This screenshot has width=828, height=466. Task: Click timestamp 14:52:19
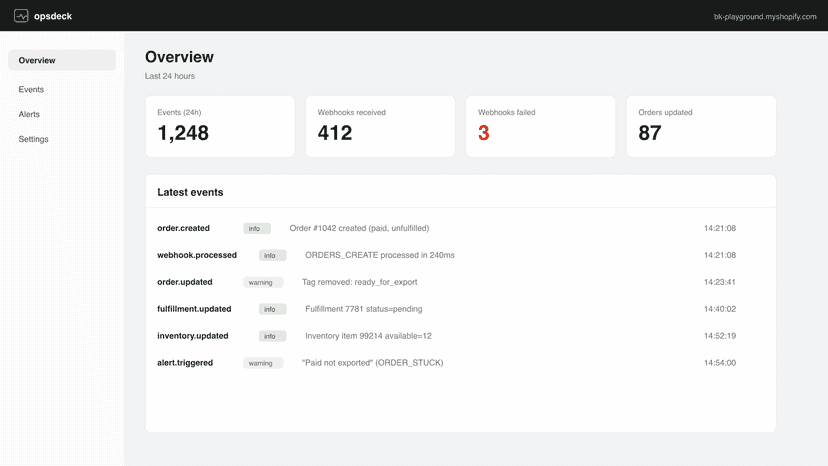coord(719,336)
